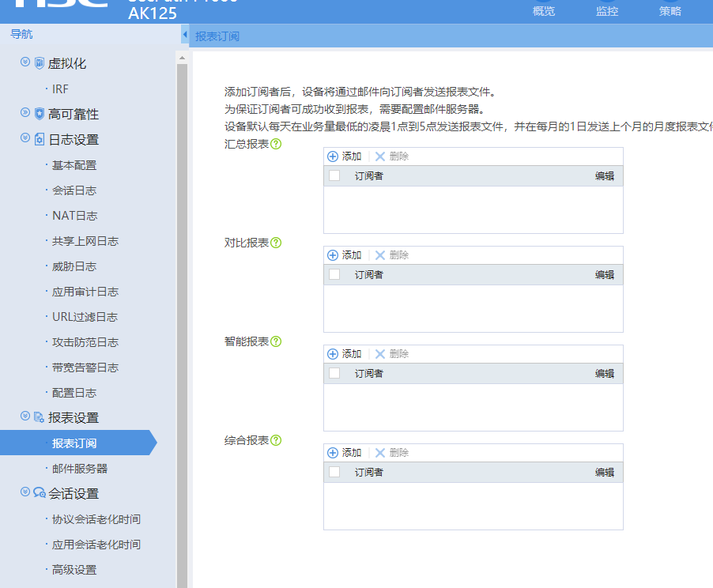Open help icon next to 汇总报表
Viewport: 713px width, 588px height.
pyautogui.click(x=276, y=144)
